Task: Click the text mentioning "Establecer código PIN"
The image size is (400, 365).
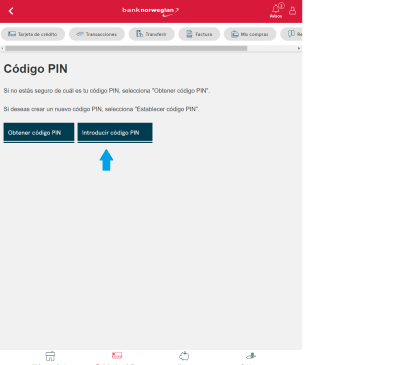Action: point(101,109)
